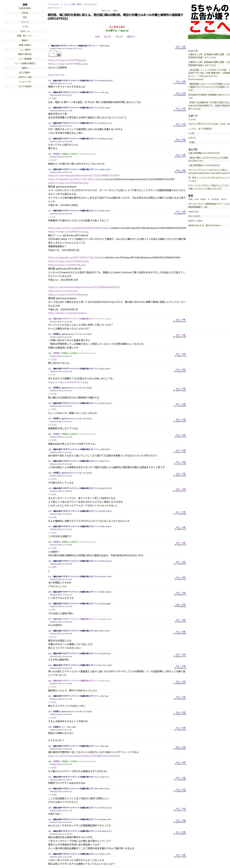
Task: Open BS11 44291 thread link
Action: coord(194,216)
